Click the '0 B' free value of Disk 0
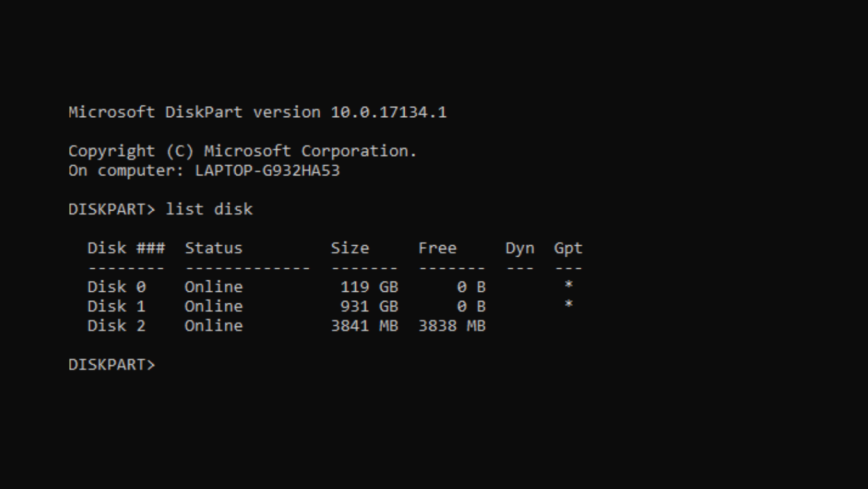868x489 pixels. tap(471, 287)
